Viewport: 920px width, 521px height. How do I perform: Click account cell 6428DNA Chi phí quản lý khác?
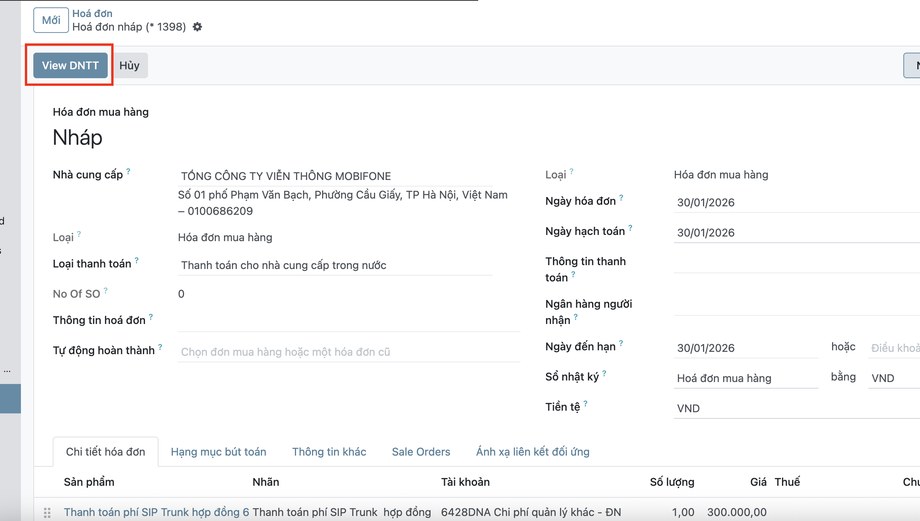pos(530,512)
